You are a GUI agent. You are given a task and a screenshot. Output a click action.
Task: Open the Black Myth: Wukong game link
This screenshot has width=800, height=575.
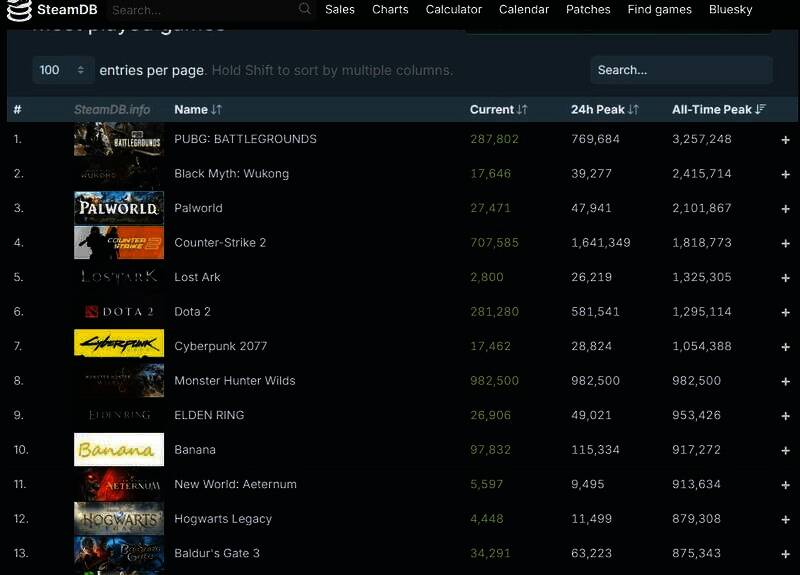click(x=231, y=174)
